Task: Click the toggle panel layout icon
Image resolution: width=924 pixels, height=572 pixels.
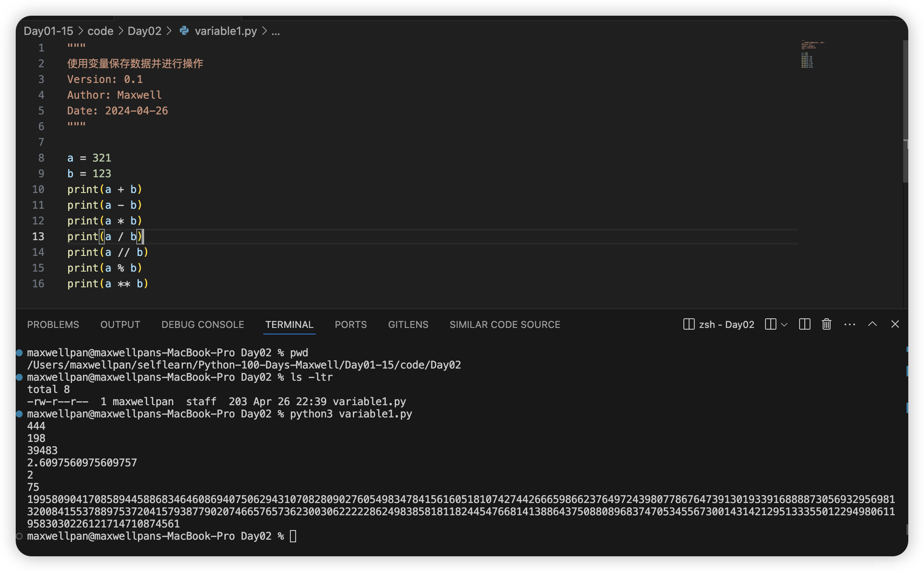Action: 804,324
